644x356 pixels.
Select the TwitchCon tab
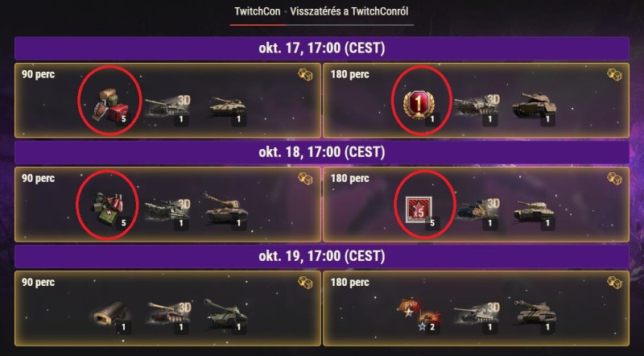click(x=257, y=11)
